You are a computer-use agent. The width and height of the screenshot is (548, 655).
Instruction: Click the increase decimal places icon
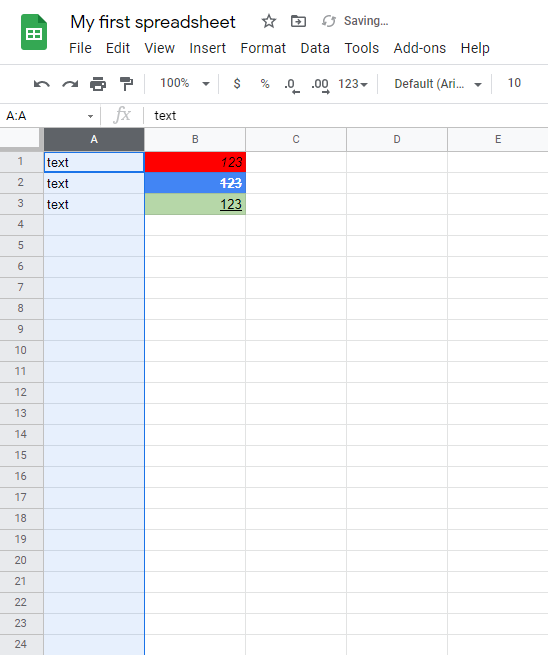[x=320, y=85]
